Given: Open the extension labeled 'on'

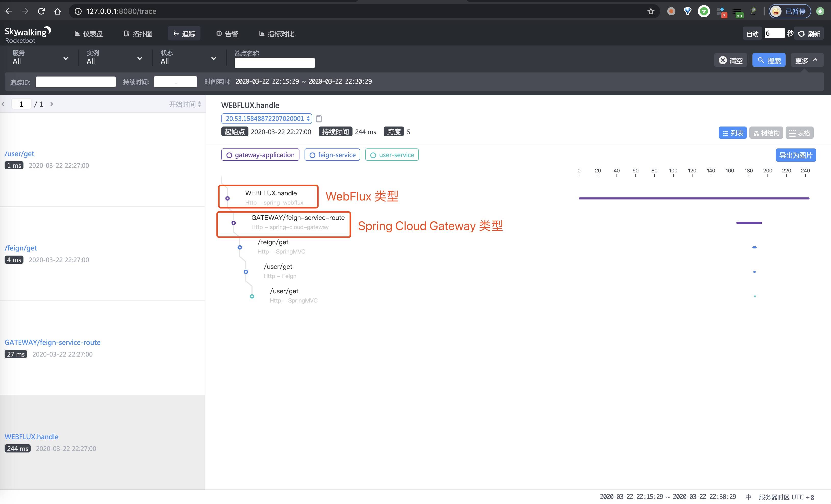Looking at the screenshot, I should click(x=738, y=12).
